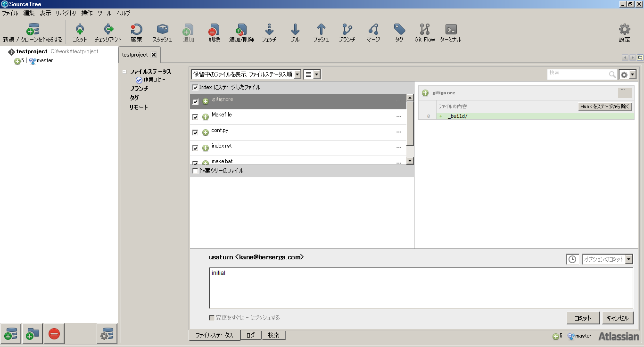The image size is (644, 347).
Task: Select ブランチ in the sidebar
Action: click(x=139, y=89)
